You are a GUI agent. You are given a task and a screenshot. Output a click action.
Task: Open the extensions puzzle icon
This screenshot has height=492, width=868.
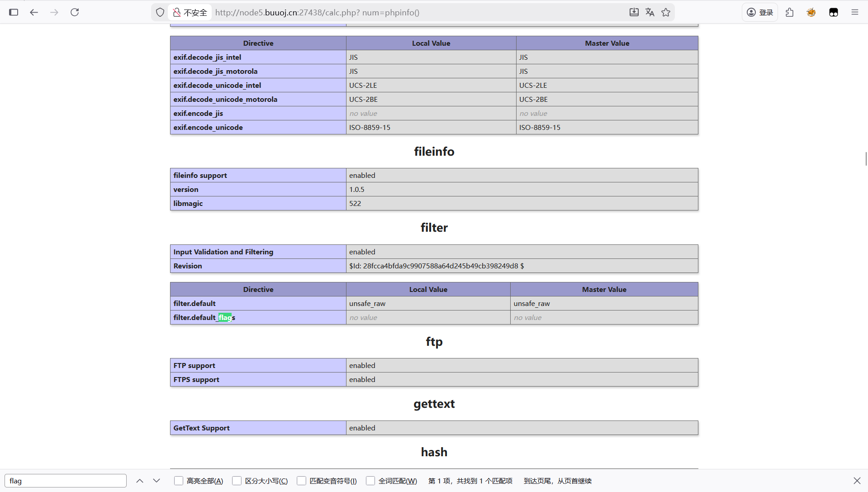[x=790, y=12]
